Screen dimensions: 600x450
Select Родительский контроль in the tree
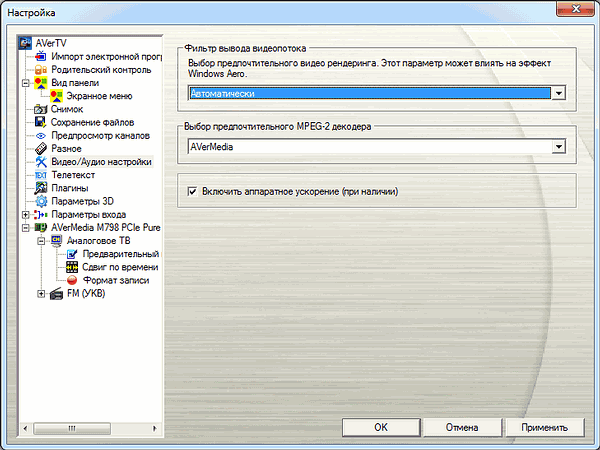click(101, 70)
